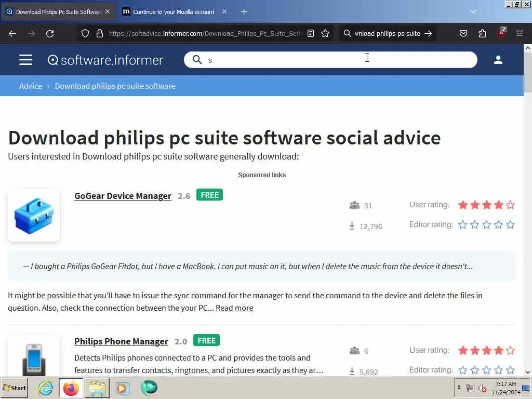Open the Firefox application menu
This screenshot has height=399, width=532.
(520, 33)
